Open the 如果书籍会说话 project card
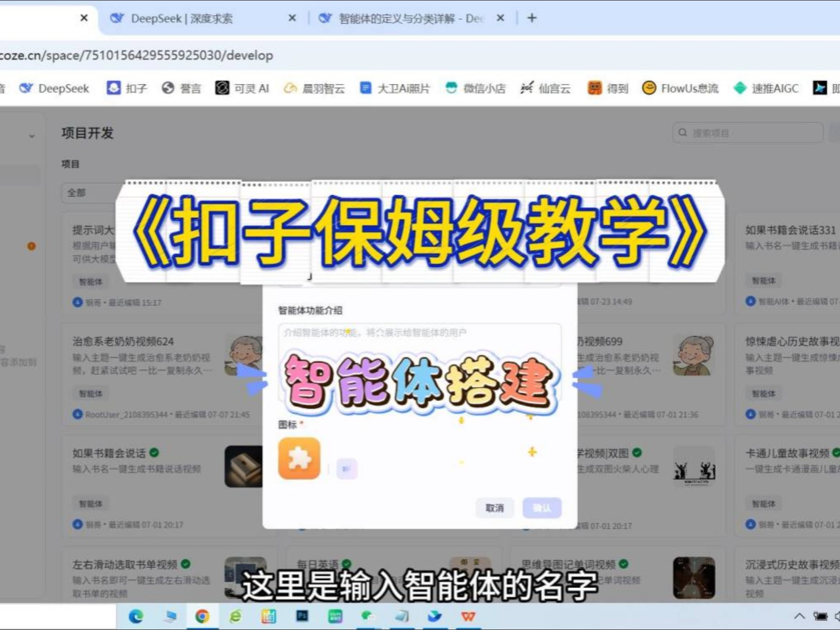The height and width of the screenshot is (630, 840). click(162, 486)
